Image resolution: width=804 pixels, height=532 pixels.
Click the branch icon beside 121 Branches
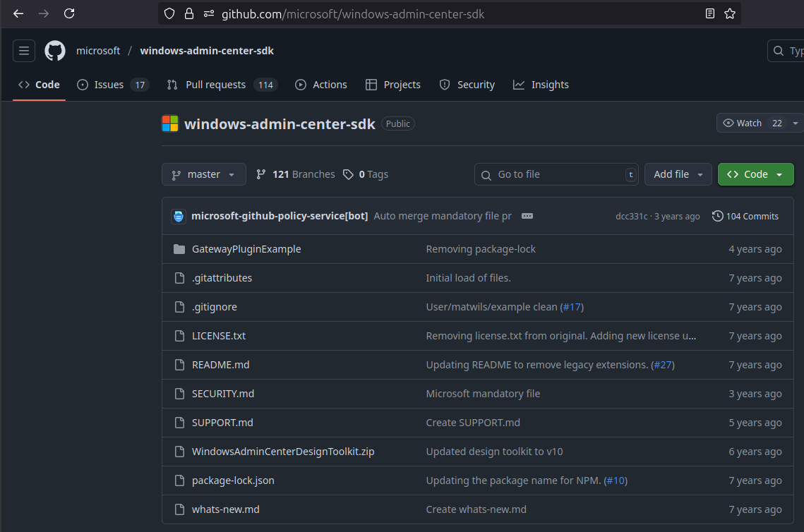click(x=261, y=175)
